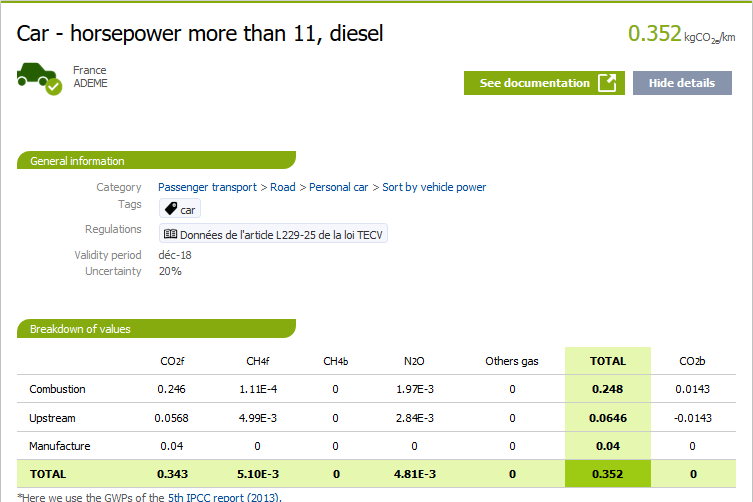Click the Combustion N2O value 1.97E-3
The image size is (753, 502).
(414, 389)
